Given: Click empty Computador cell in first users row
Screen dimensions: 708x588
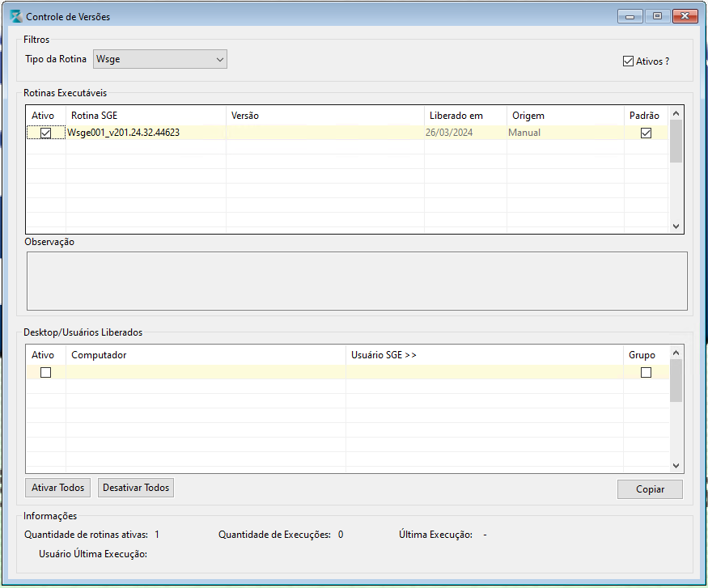Looking at the screenshot, I should (x=206, y=372).
